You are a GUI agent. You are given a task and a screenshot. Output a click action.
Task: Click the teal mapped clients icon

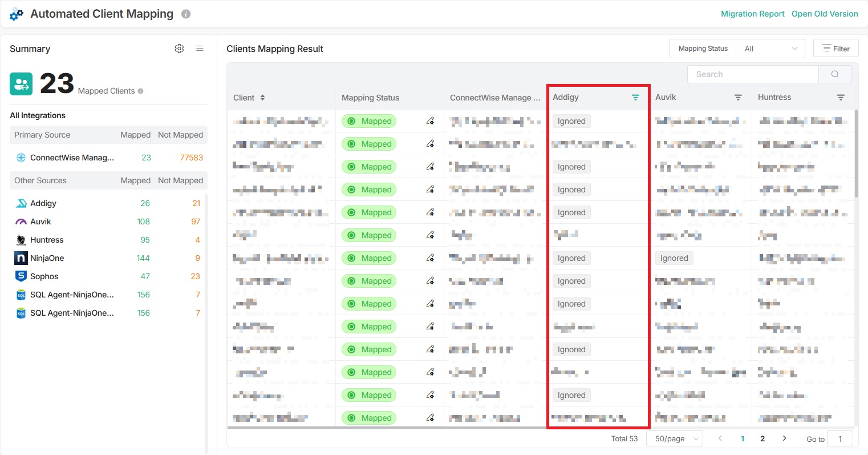point(21,84)
